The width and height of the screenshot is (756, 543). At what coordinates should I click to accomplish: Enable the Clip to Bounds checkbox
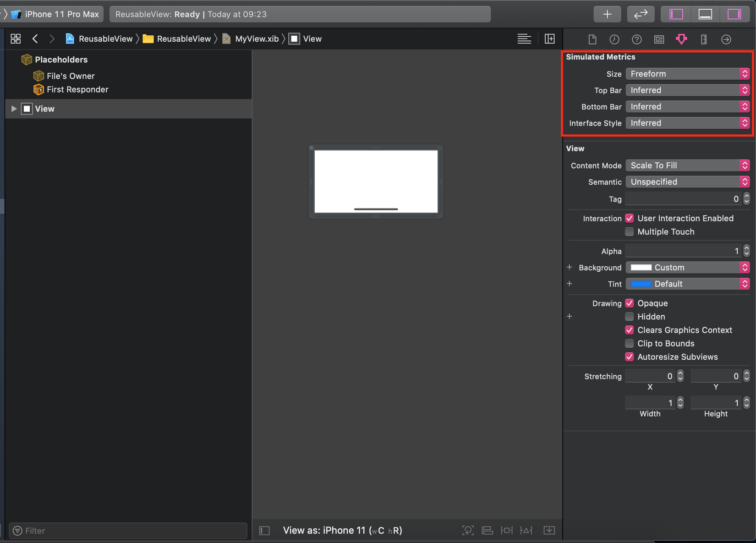tap(630, 344)
